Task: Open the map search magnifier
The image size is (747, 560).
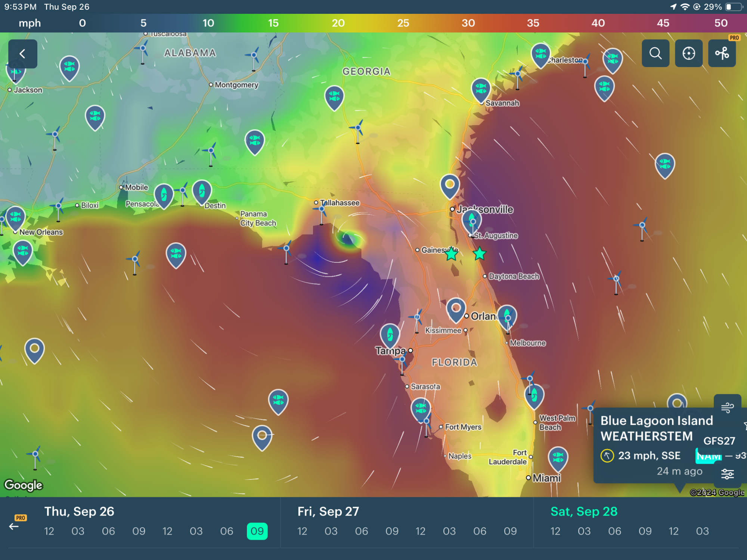Action: (x=655, y=53)
